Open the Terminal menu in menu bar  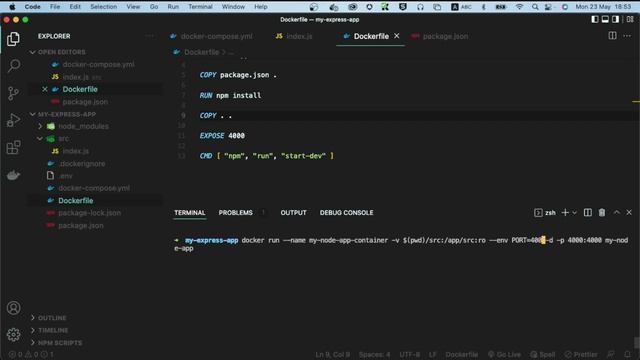200,7
